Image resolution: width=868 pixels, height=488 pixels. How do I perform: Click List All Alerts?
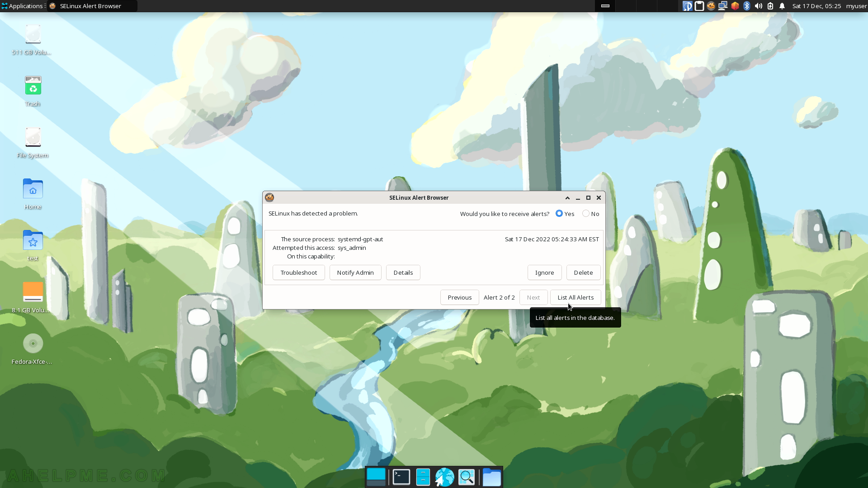(576, 297)
